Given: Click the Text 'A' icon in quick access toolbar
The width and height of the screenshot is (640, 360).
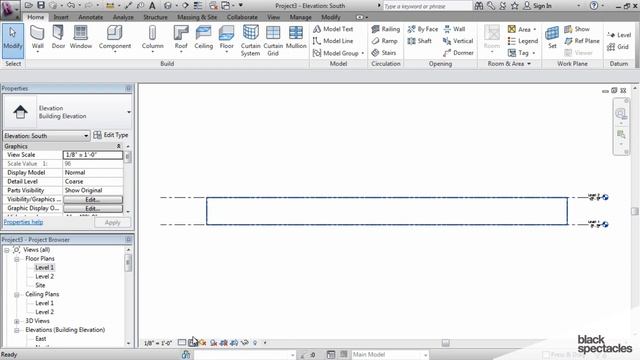Looking at the screenshot, I should pyautogui.click(x=152, y=6).
